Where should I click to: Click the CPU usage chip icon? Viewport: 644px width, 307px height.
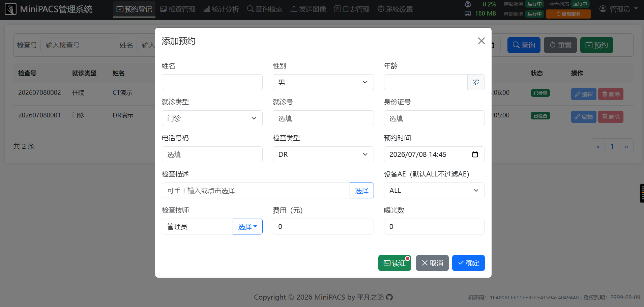[468, 4]
